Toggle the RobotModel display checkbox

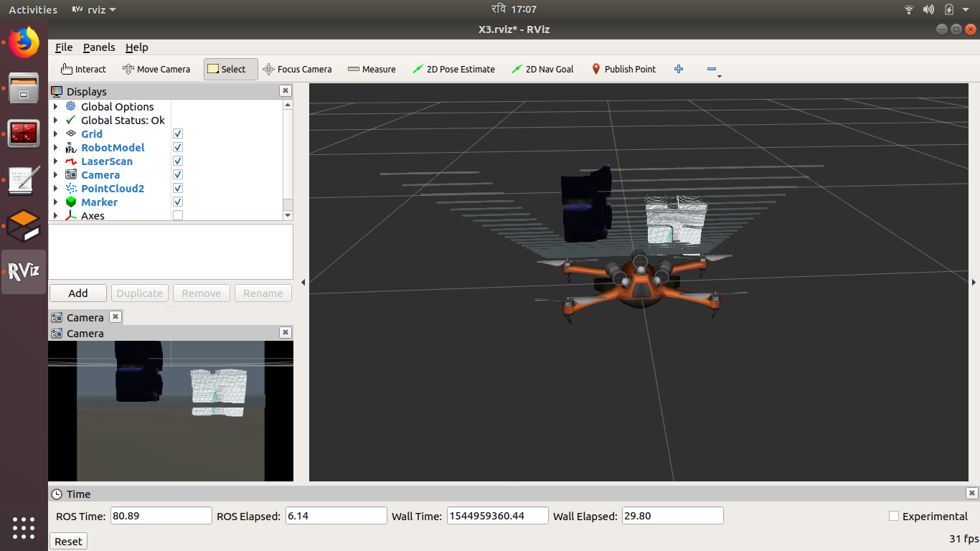(178, 147)
